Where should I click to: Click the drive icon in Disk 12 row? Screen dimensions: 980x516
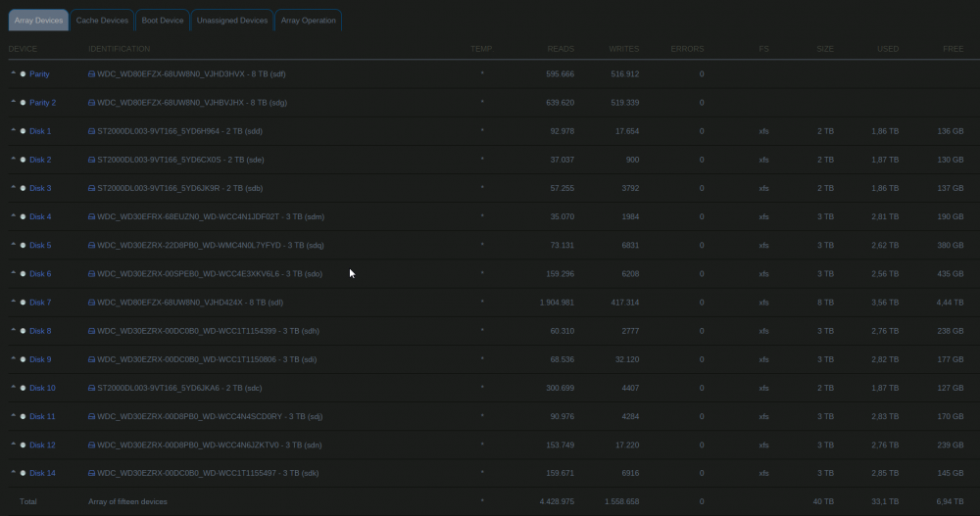91,446
